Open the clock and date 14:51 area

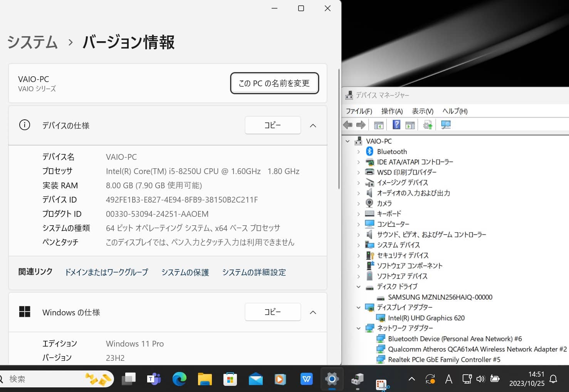pyautogui.click(x=527, y=379)
